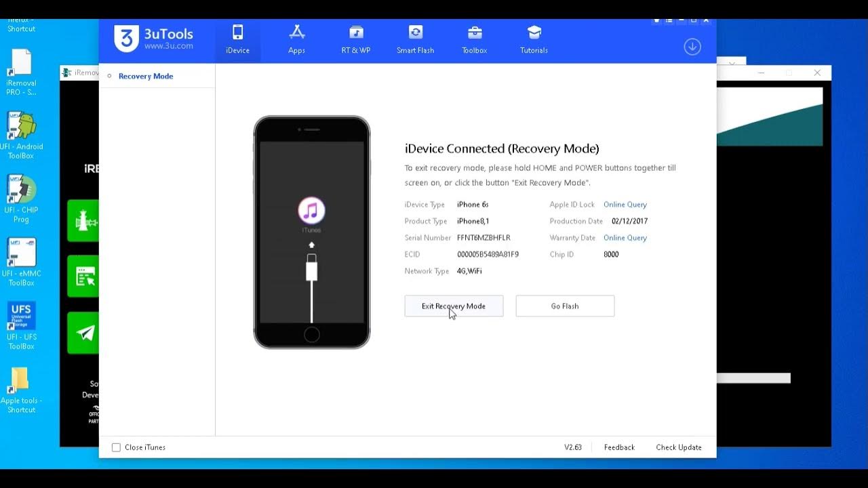868x488 pixels.
Task: Click the V2.63 version label
Action: click(573, 447)
